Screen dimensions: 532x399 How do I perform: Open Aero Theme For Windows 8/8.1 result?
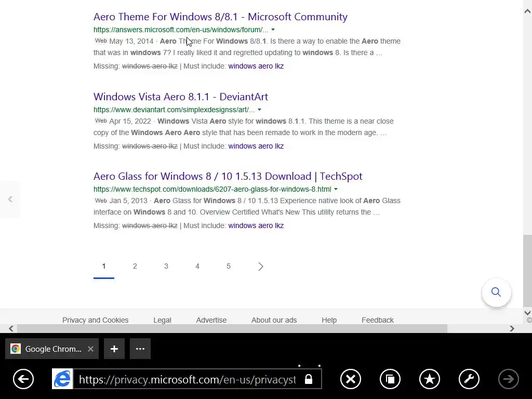[220, 17]
